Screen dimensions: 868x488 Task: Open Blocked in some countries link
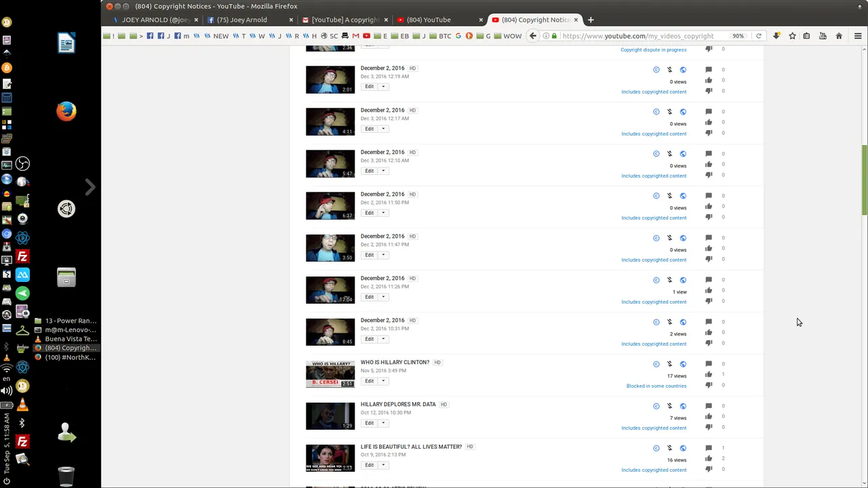(x=656, y=386)
